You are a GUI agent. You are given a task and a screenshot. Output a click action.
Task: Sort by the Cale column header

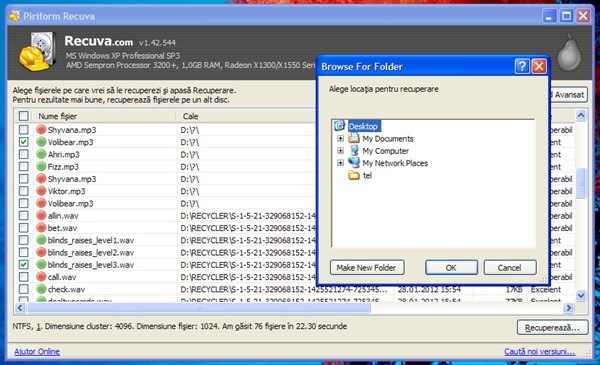(x=247, y=116)
